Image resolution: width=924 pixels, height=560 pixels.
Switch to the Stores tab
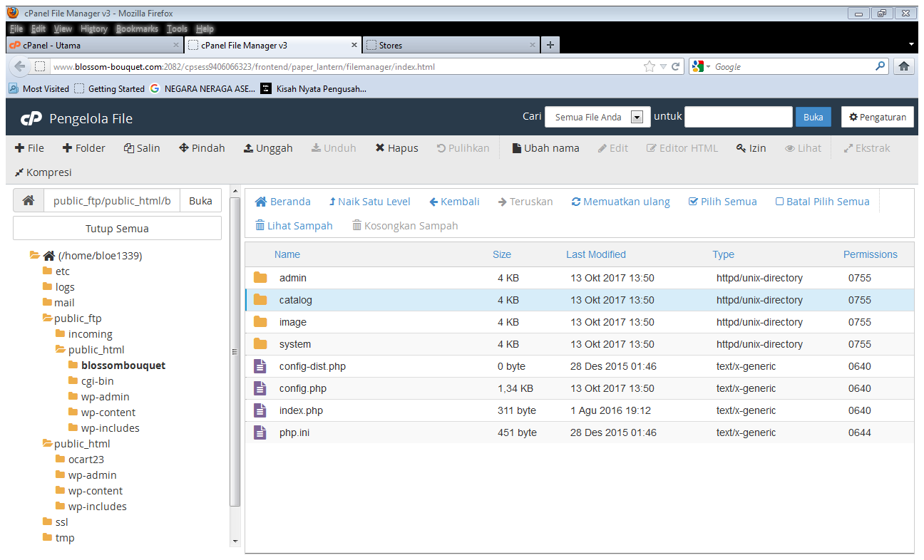[451, 45]
